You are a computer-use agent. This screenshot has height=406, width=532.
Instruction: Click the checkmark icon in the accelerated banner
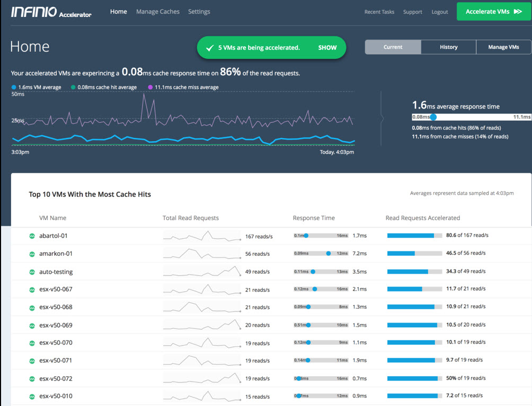(210, 48)
